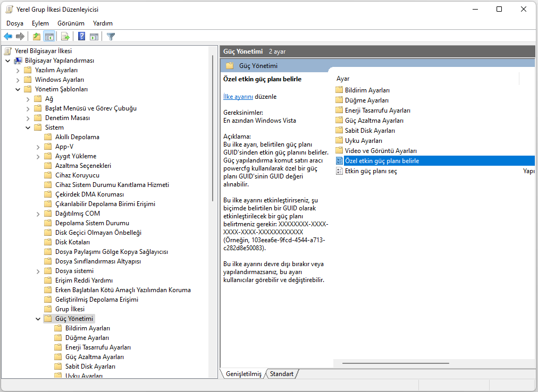The height and width of the screenshot is (392, 538).
Task: Select Güç Azaltma Ayarları in right list
Action: click(x=374, y=121)
